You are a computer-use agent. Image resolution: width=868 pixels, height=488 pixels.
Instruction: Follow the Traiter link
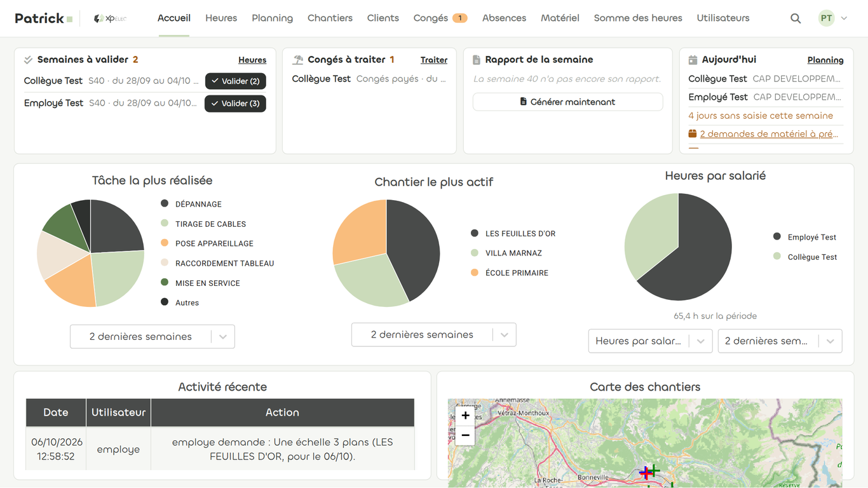(x=434, y=60)
